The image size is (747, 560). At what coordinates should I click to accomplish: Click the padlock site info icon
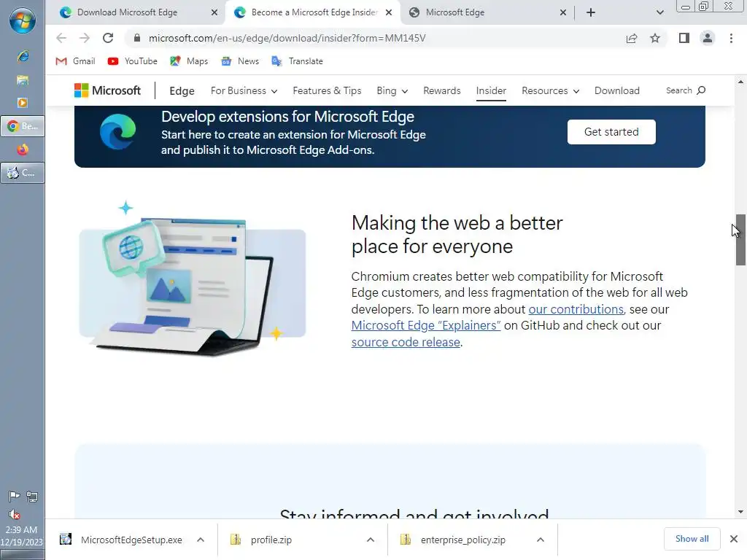coord(137,38)
